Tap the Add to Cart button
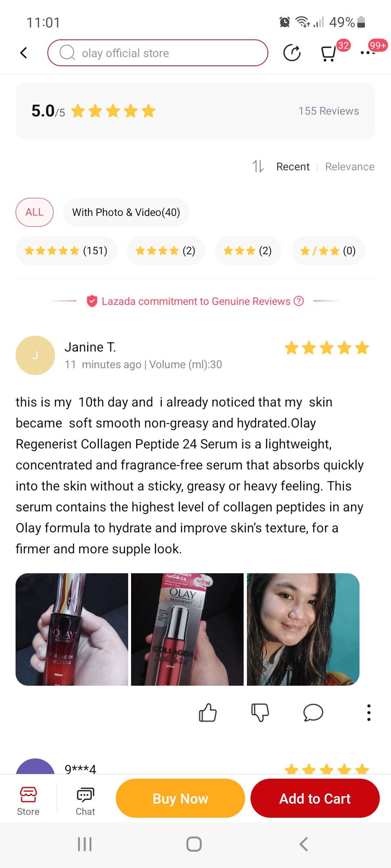The width and height of the screenshot is (391, 868). pyautogui.click(x=315, y=798)
